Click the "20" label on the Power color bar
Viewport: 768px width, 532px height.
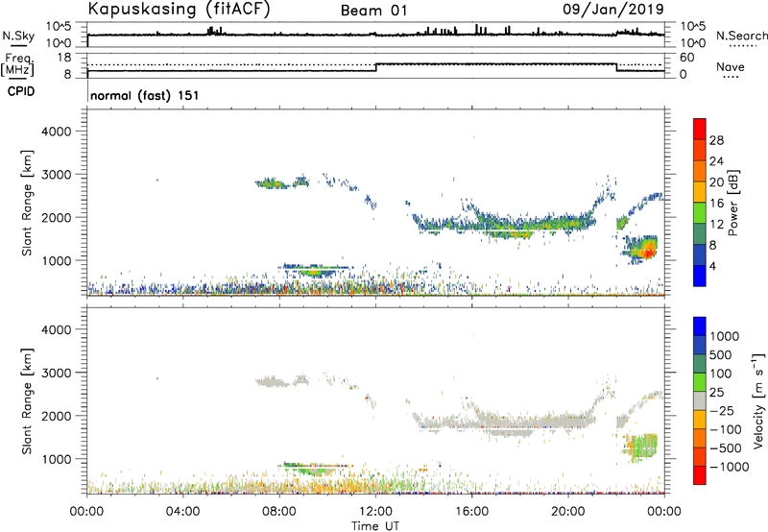point(716,182)
